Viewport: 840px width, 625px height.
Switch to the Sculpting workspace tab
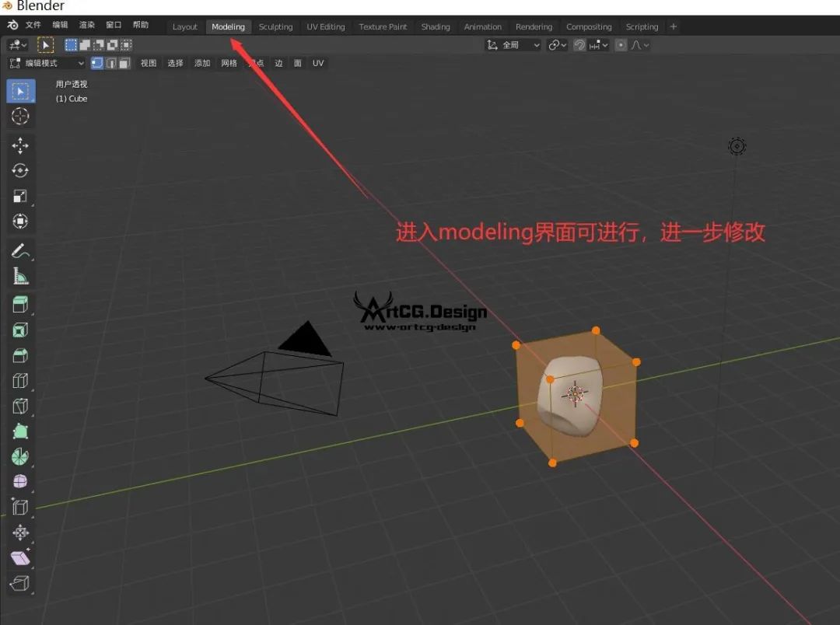(275, 26)
